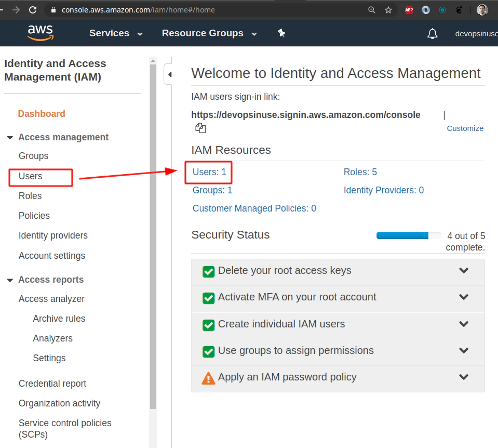Click the Customize sign-in link
498x448 pixels.
tap(465, 128)
